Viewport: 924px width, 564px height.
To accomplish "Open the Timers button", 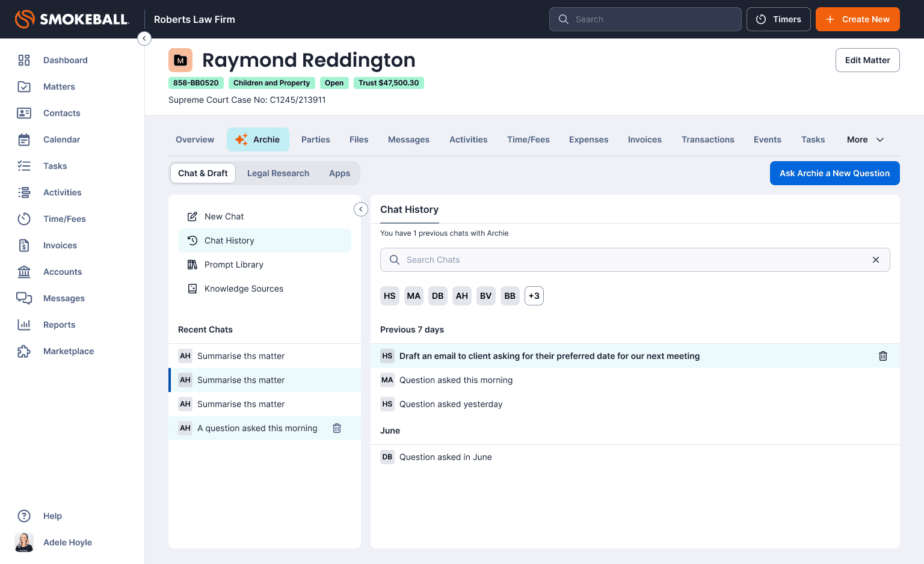I will [778, 19].
